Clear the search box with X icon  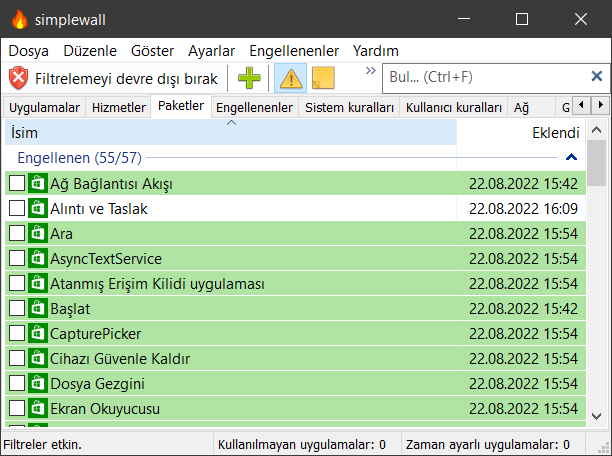point(597,76)
